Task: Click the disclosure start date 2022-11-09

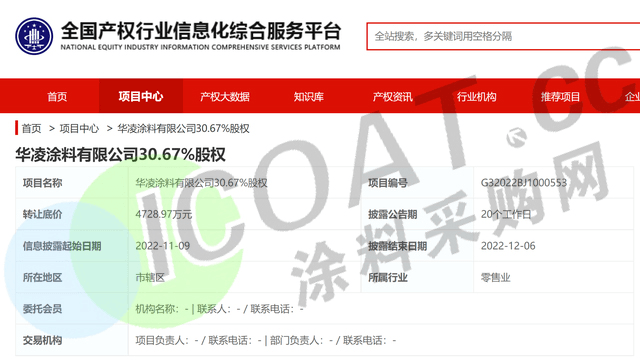Action: [162, 246]
